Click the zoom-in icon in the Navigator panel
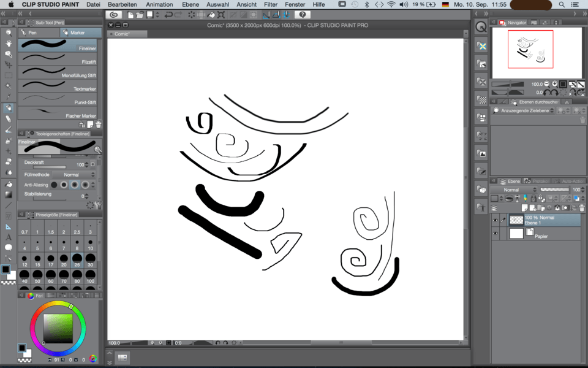588x368 pixels. 554,84
